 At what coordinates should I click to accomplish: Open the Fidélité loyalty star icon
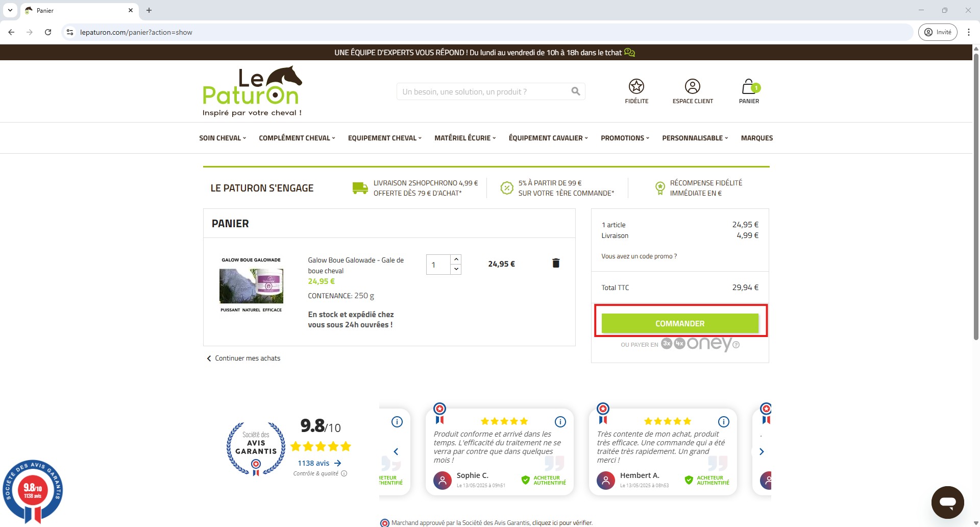tap(636, 87)
